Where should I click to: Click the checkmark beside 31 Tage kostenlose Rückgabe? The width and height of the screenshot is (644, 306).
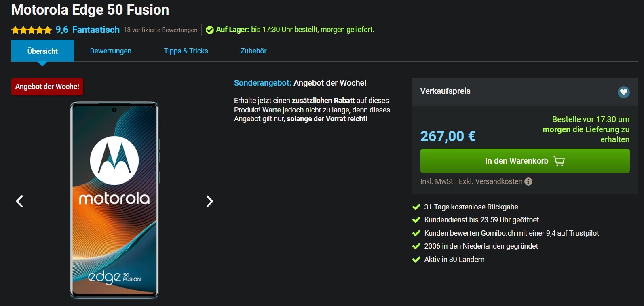pos(416,207)
